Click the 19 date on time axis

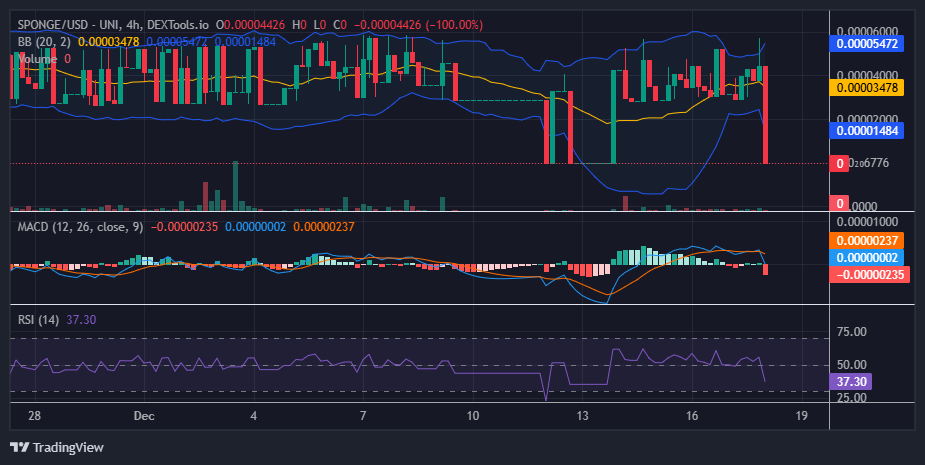pos(801,415)
